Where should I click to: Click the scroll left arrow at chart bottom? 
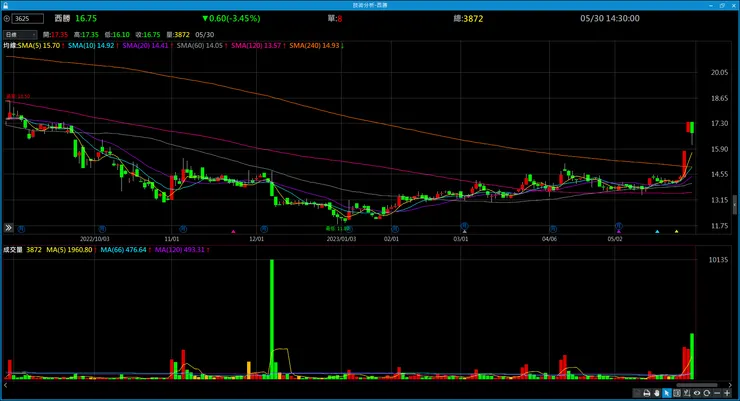(x=6, y=385)
